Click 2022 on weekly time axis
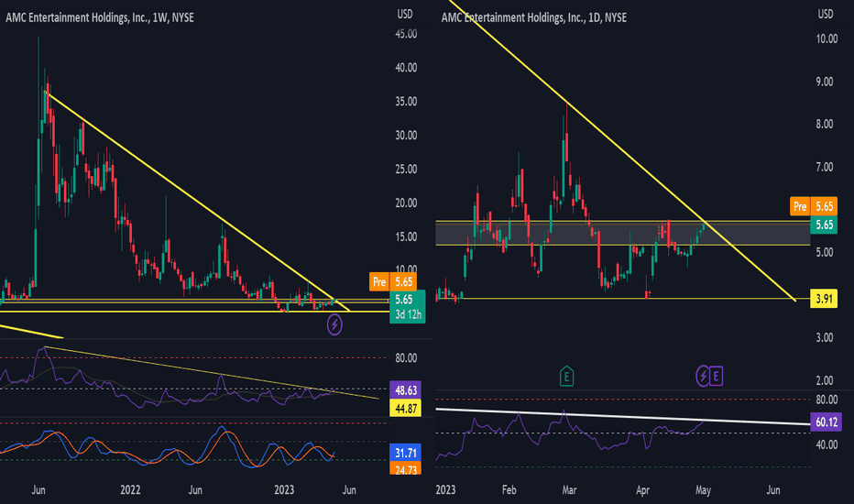Viewport: 854px width, 504px height. tap(130, 489)
